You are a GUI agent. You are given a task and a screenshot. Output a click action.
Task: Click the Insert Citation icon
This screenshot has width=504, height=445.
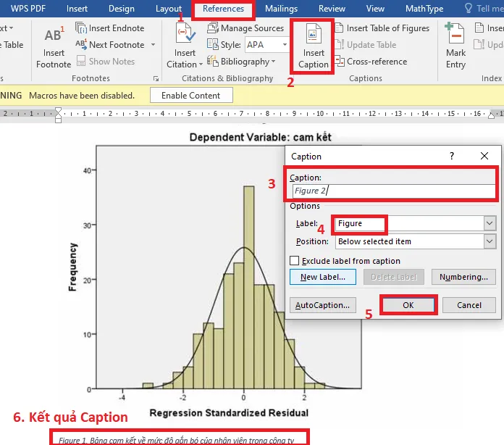pos(184,36)
